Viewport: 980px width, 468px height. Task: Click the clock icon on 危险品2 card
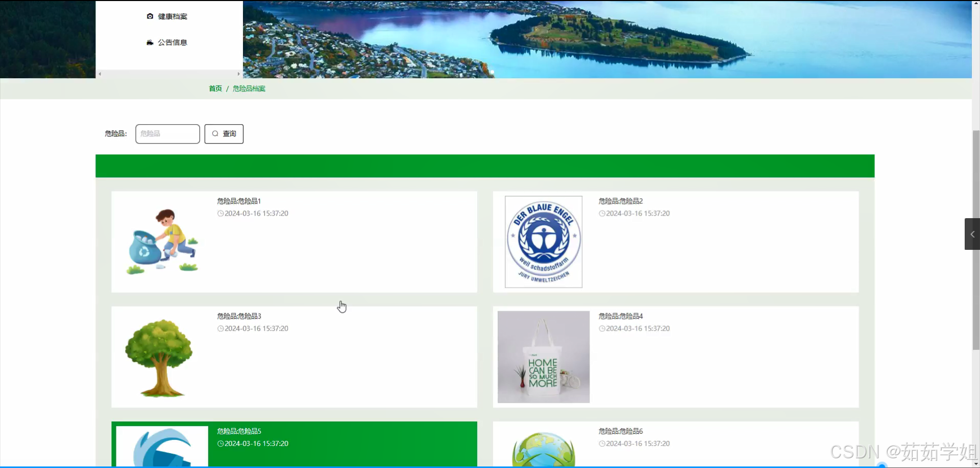[x=602, y=214]
